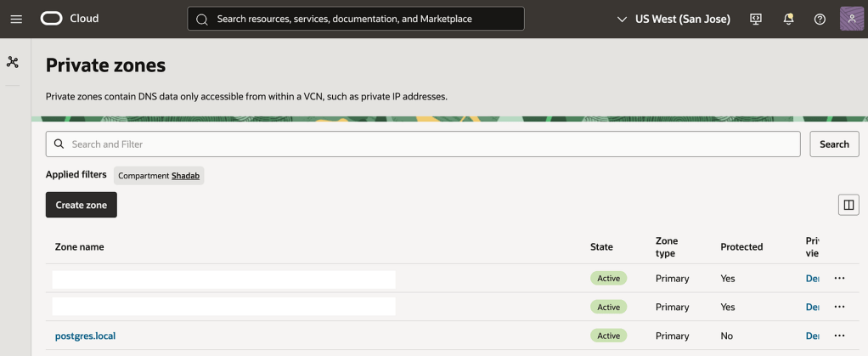Click the networking sidebar icon
The image size is (868, 356).
(13, 62)
